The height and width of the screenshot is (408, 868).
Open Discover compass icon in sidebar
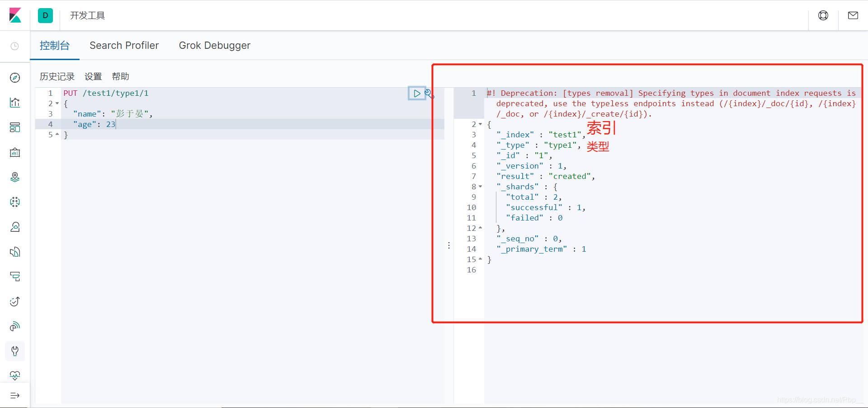click(x=15, y=78)
